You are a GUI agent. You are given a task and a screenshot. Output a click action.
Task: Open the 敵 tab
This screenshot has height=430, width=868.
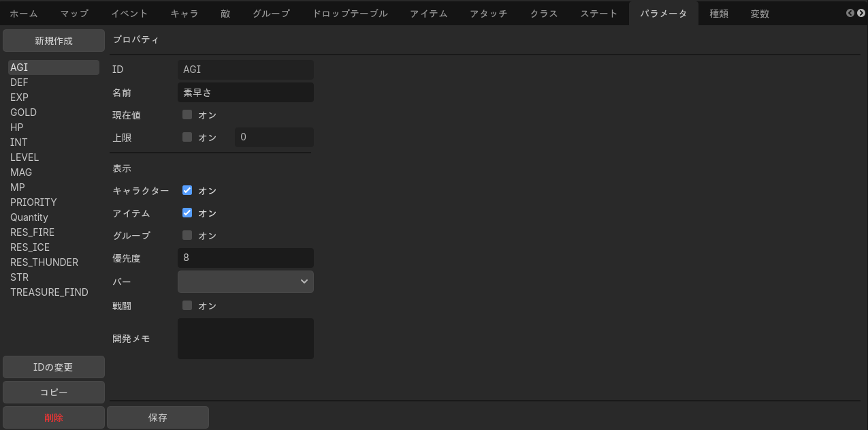[225, 14]
